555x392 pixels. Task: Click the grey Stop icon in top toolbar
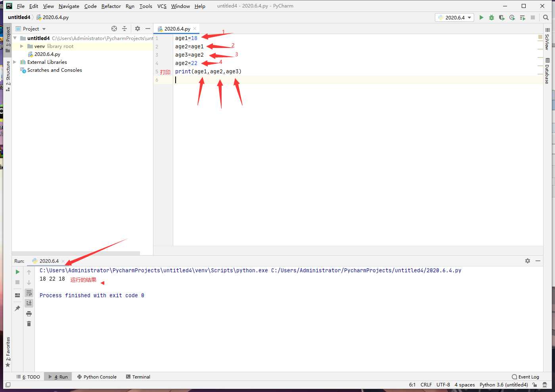(533, 17)
